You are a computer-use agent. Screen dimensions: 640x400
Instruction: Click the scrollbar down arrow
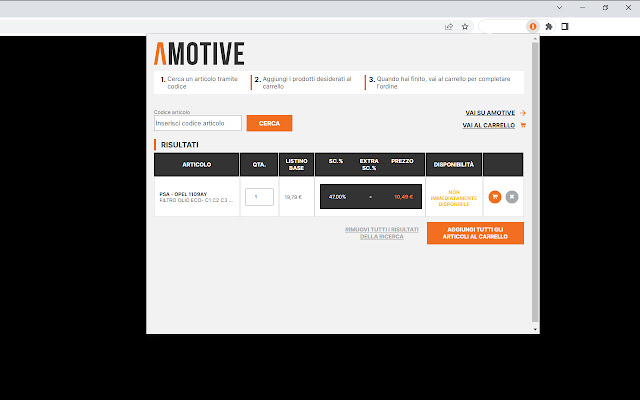(535, 329)
